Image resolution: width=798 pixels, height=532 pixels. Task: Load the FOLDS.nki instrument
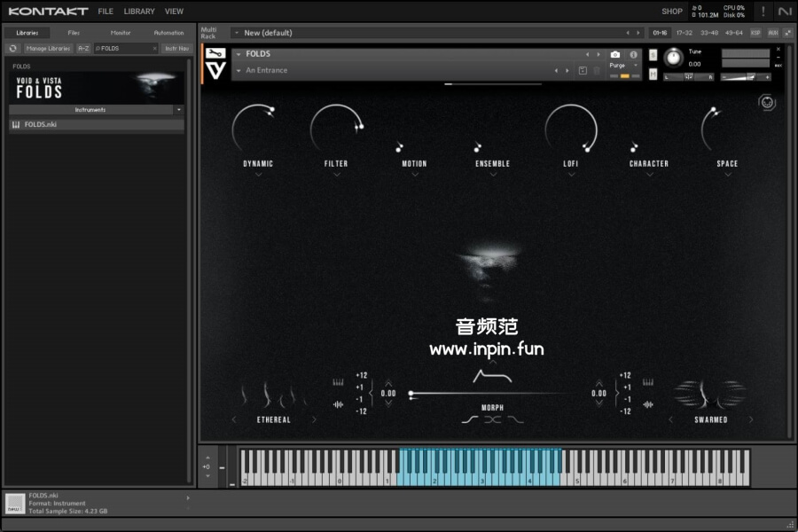[x=96, y=125]
